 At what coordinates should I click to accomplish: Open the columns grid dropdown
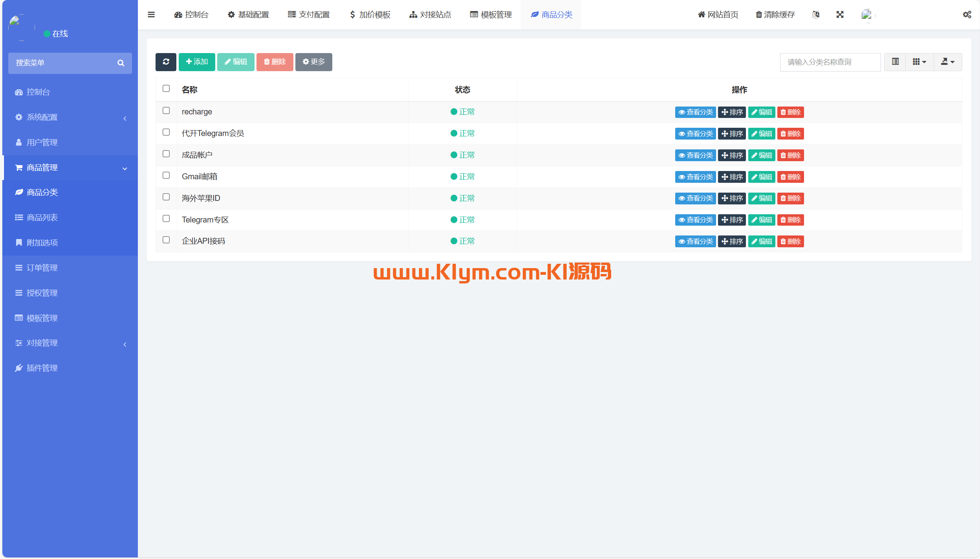919,62
